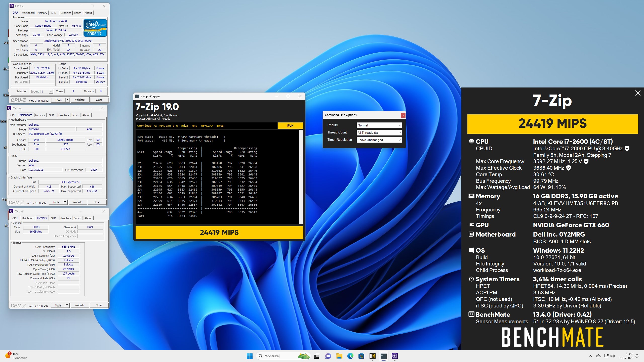The image size is (644, 362).
Task: Click the Motherboard icon in BenchMate panel
Action: coord(471,234)
